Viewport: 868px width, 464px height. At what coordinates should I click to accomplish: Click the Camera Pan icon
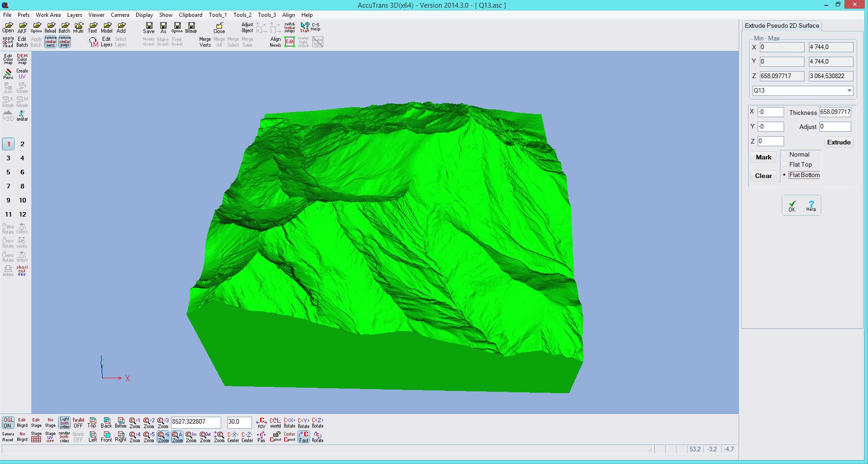[261, 437]
